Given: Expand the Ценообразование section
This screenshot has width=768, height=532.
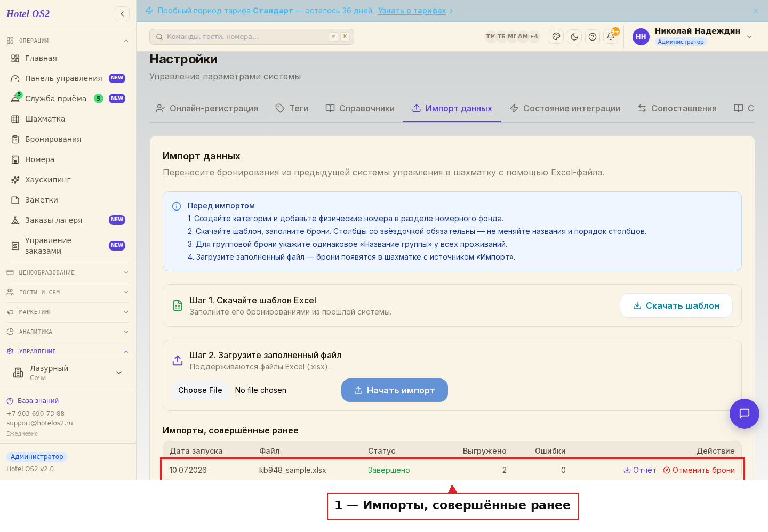Looking at the screenshot, I should pos(68,272).
